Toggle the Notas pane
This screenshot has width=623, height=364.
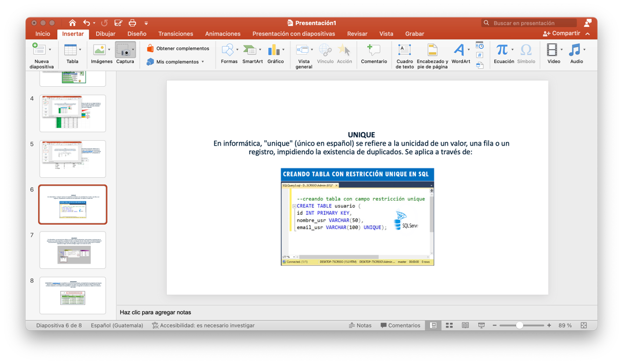click(x=360, y=326)
